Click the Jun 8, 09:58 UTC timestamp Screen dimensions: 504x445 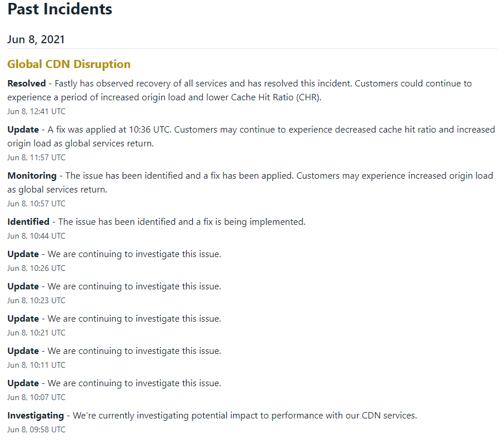(x=36, y=429)
